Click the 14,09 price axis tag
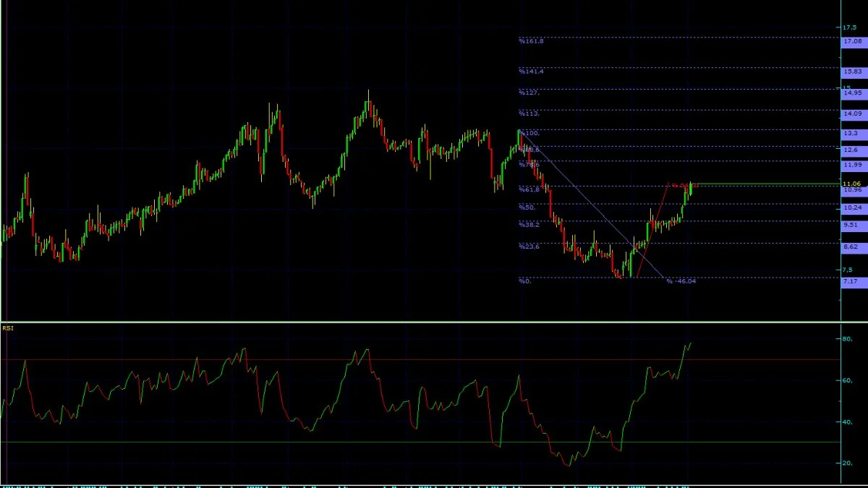 click(x=853, y=114)
